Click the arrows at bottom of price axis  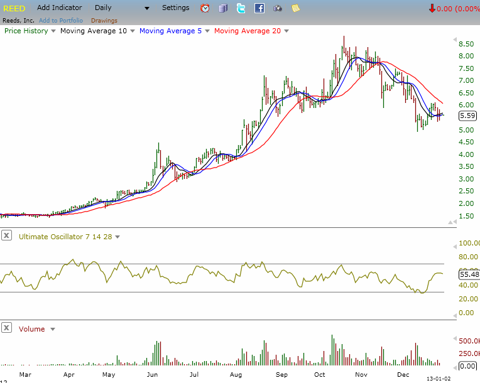[452, 222]
